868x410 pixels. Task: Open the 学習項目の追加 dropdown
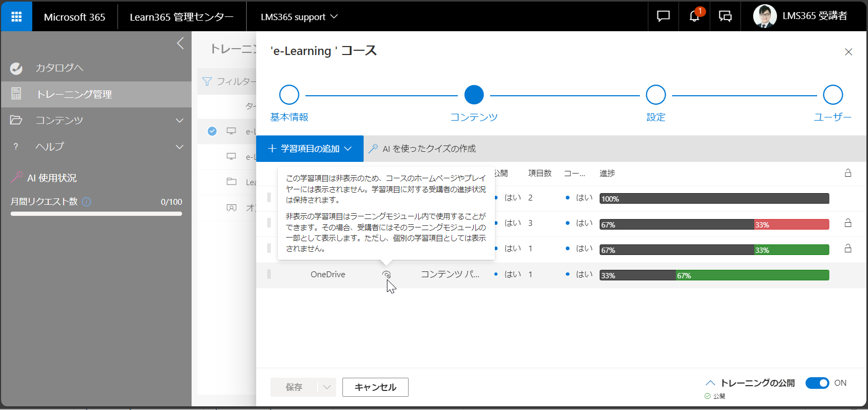click(310, 149)
